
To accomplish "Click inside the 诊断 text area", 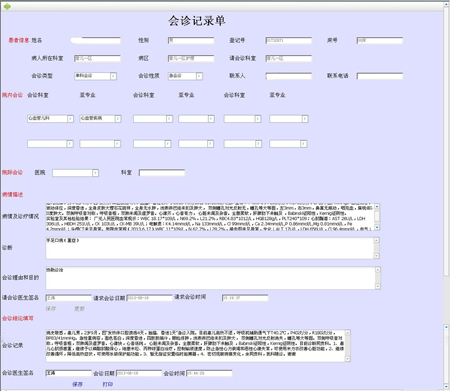I will (210, 248).
